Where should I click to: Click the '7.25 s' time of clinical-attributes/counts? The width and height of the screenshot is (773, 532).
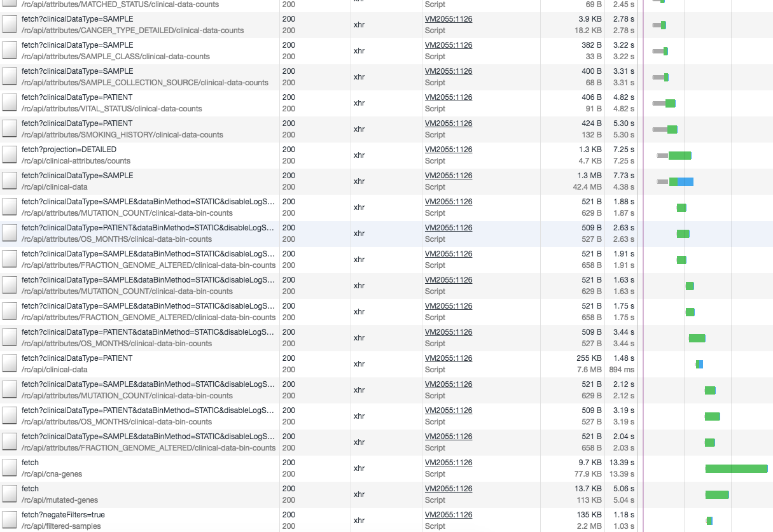tap(623, 150)
